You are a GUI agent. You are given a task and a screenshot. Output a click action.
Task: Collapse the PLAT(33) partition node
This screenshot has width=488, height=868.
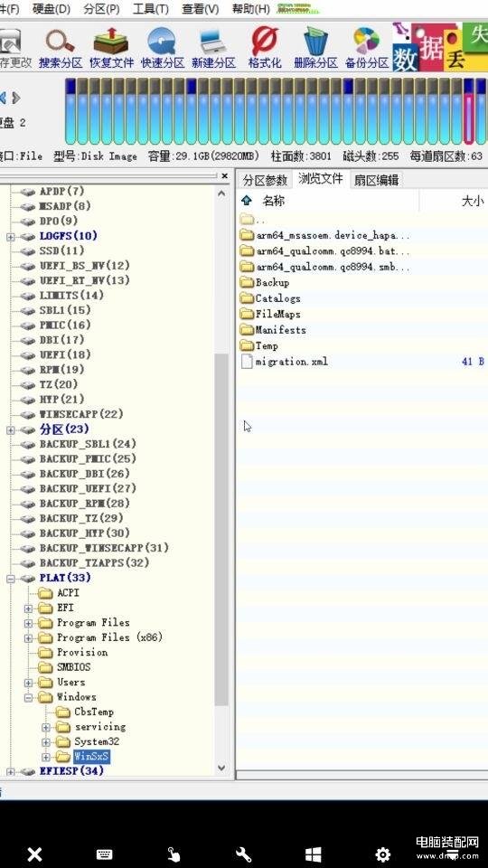click(x=11, y=579)
